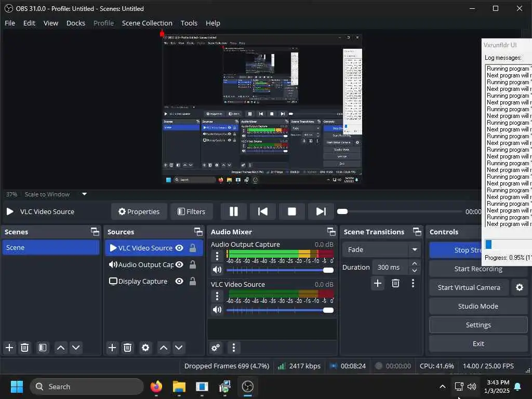Open OBS Settings button

point(478,325)
